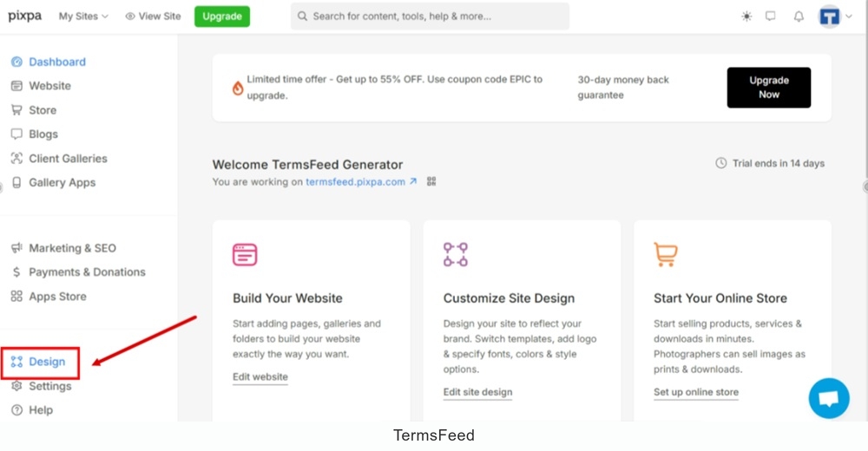Screen dimensions: 868x451
Task: Open the blue live chat bubble
Action: (x=829, y=398)
